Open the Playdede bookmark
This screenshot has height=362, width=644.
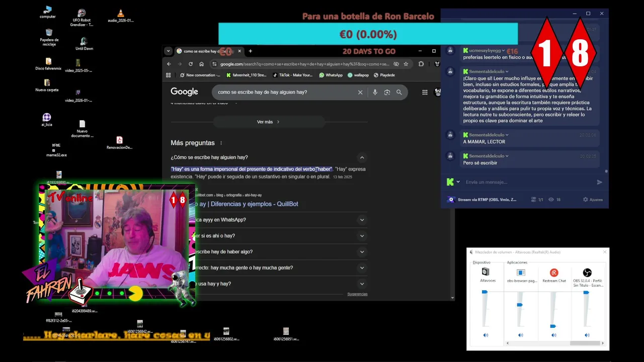384,75
